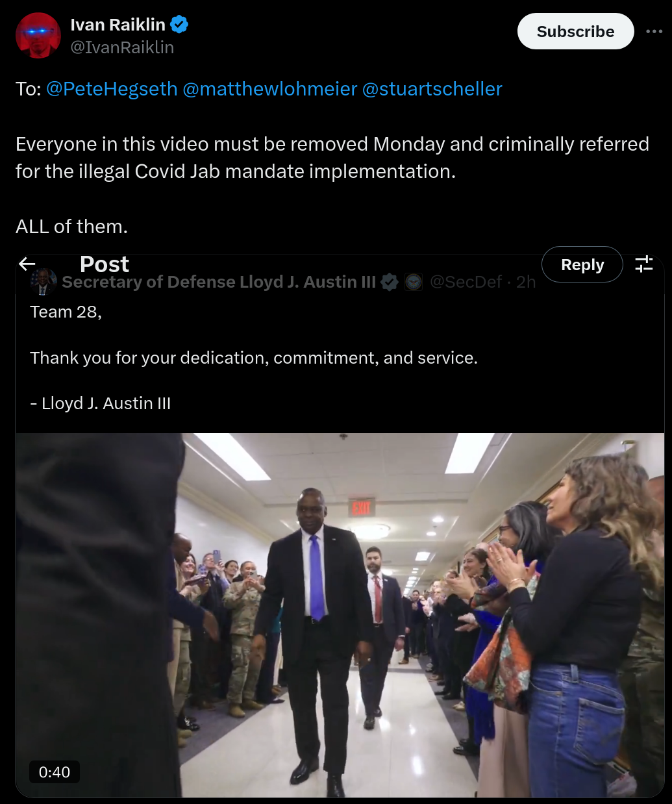Viewport: 672px width, 804px height.
Task: Click the government affiliation seal badge
Action: [x=414, y=282]
